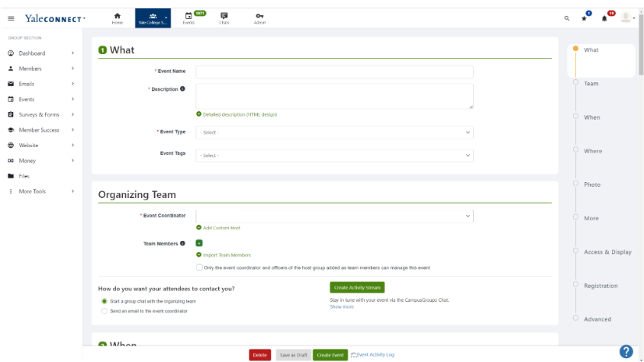Open the Yale College group dropdown tab
This screenshot has height=362, width=644.
(153, 18)
